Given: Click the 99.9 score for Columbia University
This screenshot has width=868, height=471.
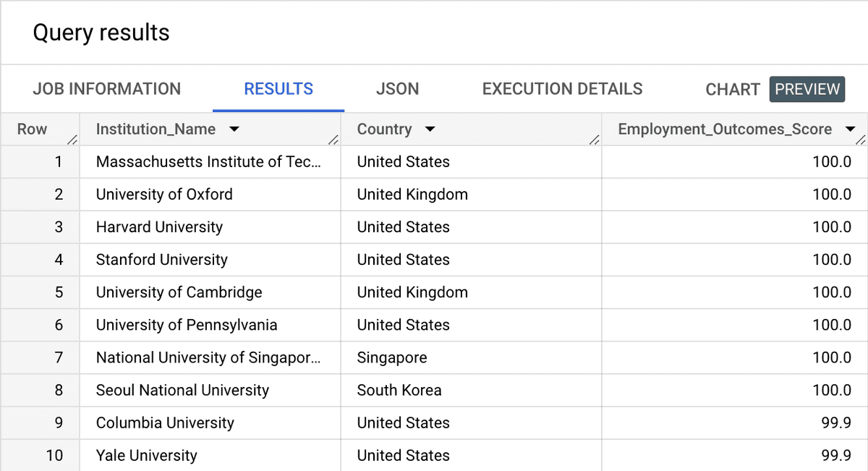Looking at the screenshot, I should coord(836,423).
